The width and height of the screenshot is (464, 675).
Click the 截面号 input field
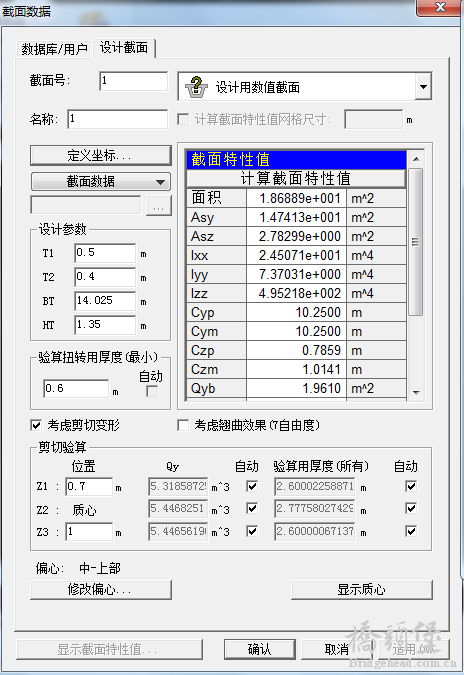point(133,81)
